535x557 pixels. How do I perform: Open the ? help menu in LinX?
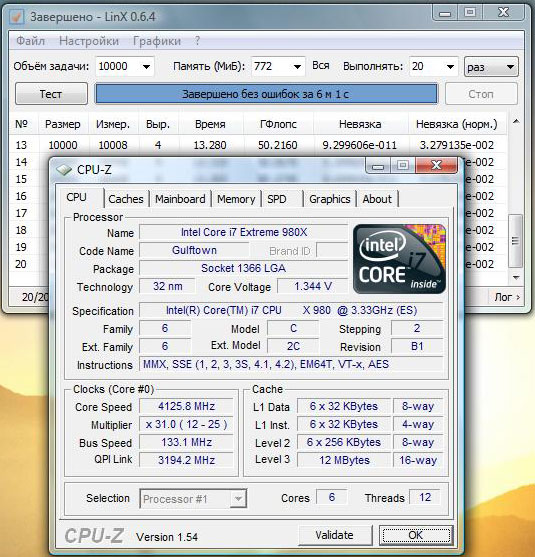coord(197,41)
